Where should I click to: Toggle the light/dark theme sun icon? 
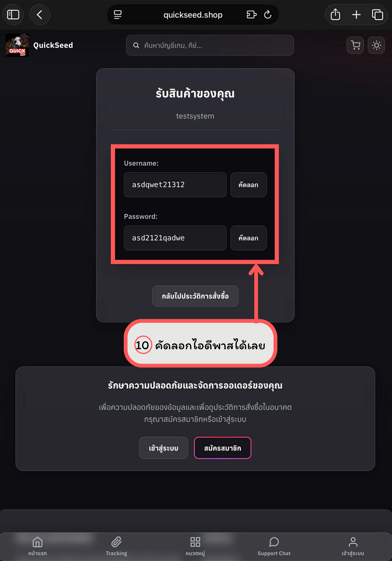376,45
